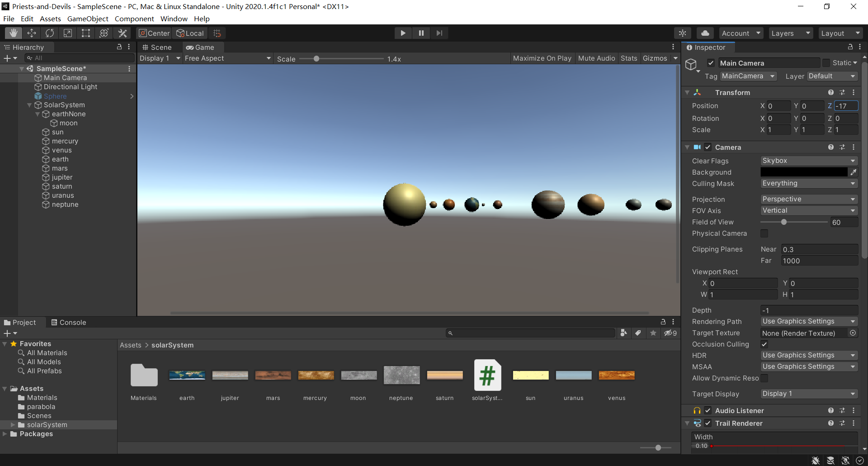Image resolution: width=868 pixels, height=466 pixels.
Task: Select the Rotate tool
Action: (50, 33)
